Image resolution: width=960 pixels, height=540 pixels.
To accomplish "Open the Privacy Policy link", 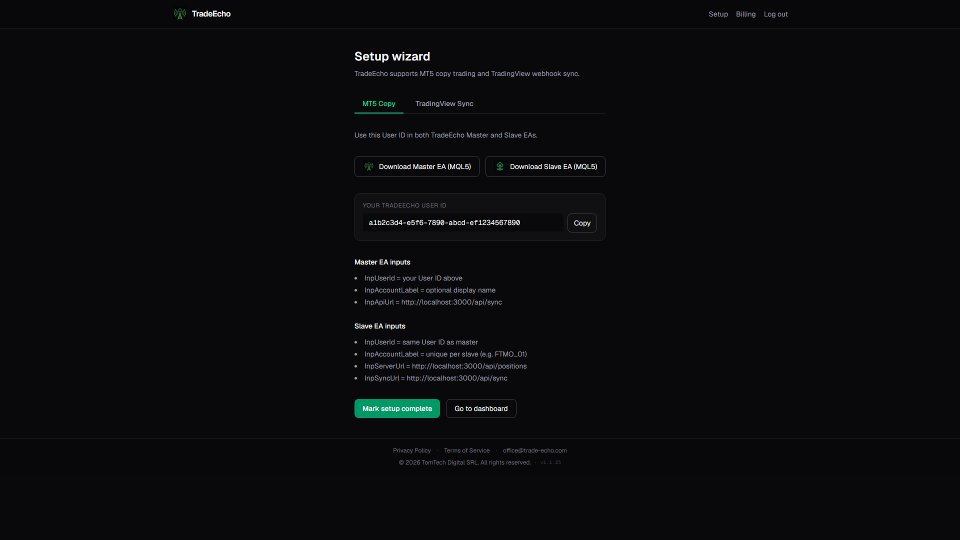I will click(412, 451).
